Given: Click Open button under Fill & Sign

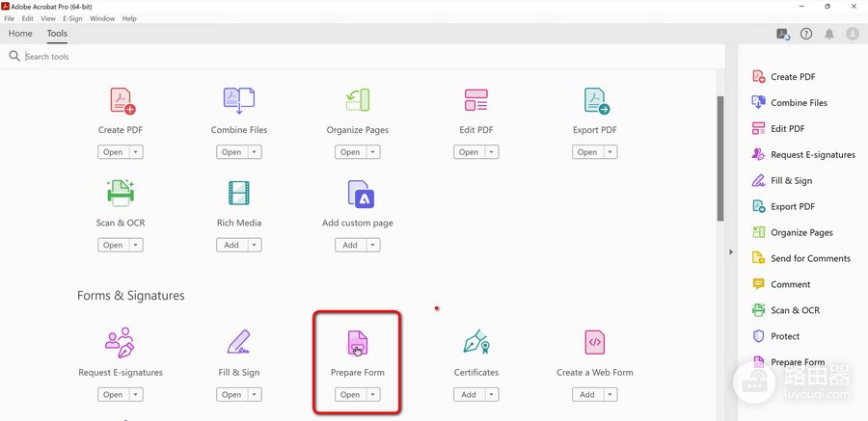Looking at the screenshot, I should pyautogui.click(x=231, y=394).
